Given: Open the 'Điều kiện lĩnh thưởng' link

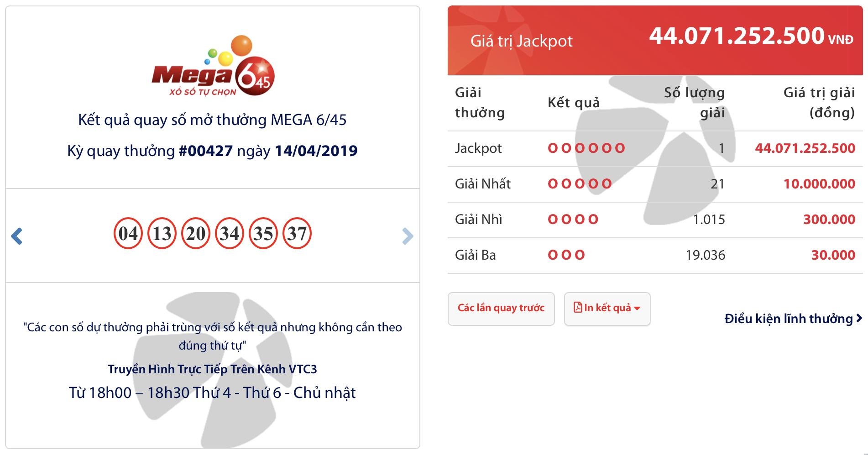Looking at the screenshot, I should (x=788, y=319).
